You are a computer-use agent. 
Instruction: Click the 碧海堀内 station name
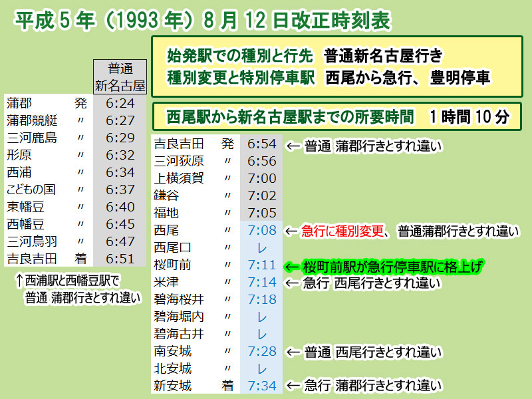pos(179,317)
